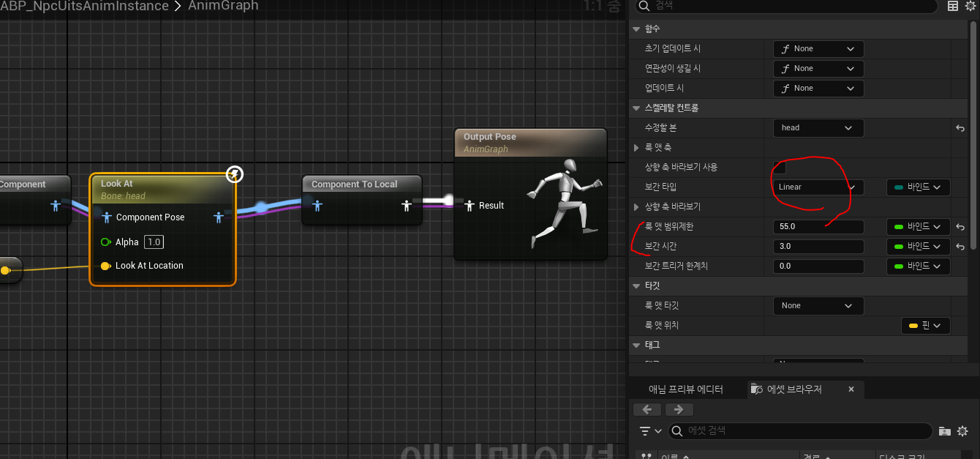Click the details panel vertical scrollbar
The height and width of the screenshot is (459, 980).
pyautogui.click(x=973, y=136)
